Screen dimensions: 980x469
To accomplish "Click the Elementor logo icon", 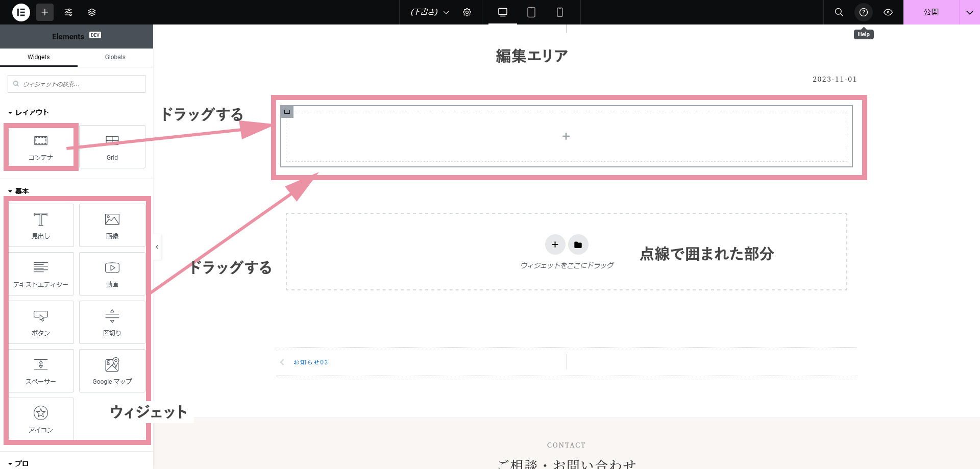I will coord(21,12).
